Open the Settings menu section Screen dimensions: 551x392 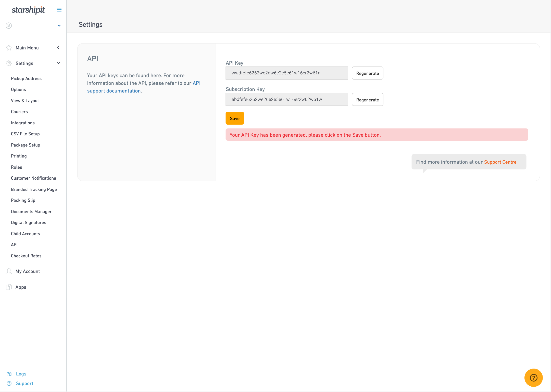point(24,63)
